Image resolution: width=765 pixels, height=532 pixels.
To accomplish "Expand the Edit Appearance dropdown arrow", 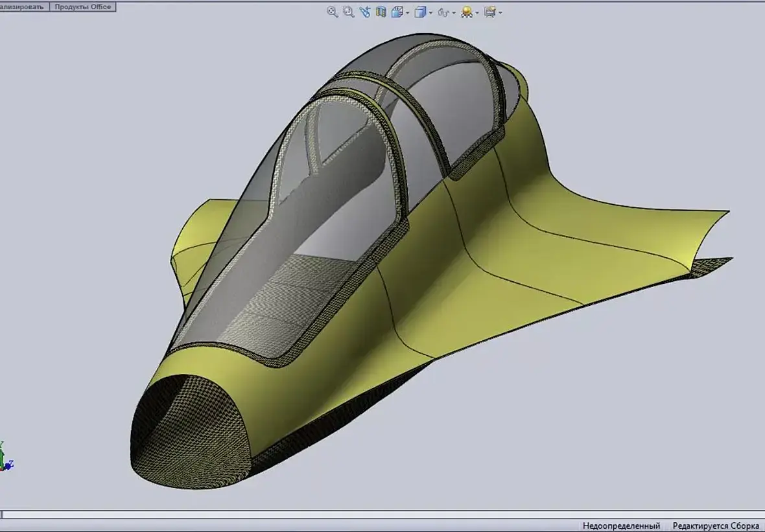I will click(477, 13).
